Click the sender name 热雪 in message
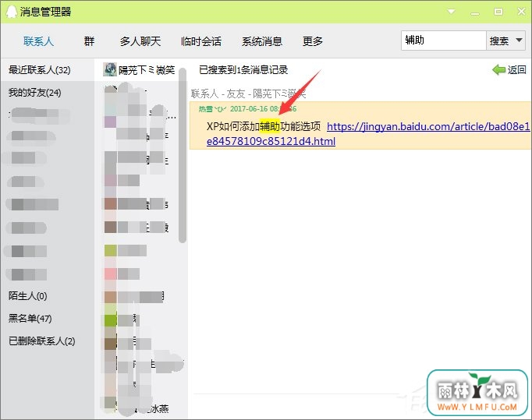The height and width of the screenshot is (420, 532). [x=212, y=109]
